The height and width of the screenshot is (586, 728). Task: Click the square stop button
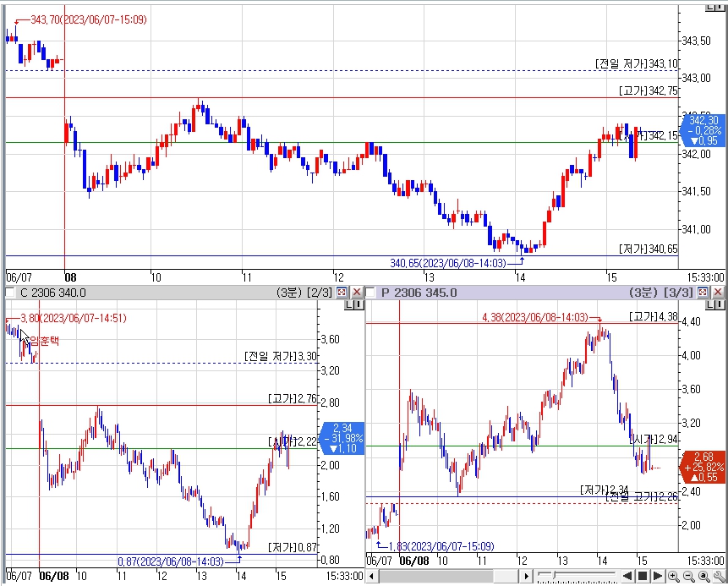tap(643, 576)
